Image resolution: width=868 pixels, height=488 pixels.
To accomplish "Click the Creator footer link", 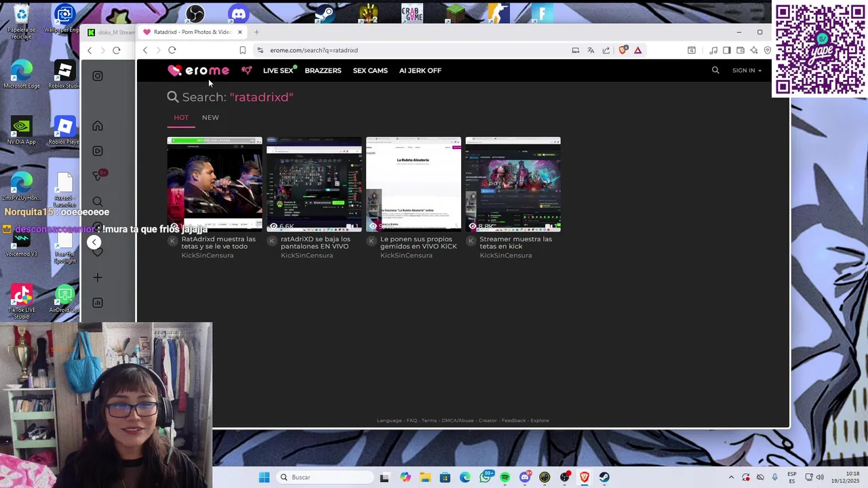I will [488, 420].
